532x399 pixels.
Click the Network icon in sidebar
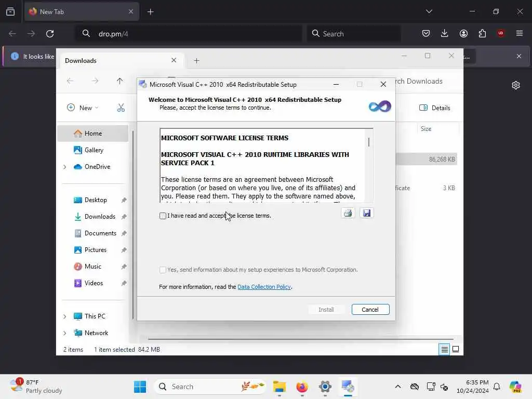[78, 333]
